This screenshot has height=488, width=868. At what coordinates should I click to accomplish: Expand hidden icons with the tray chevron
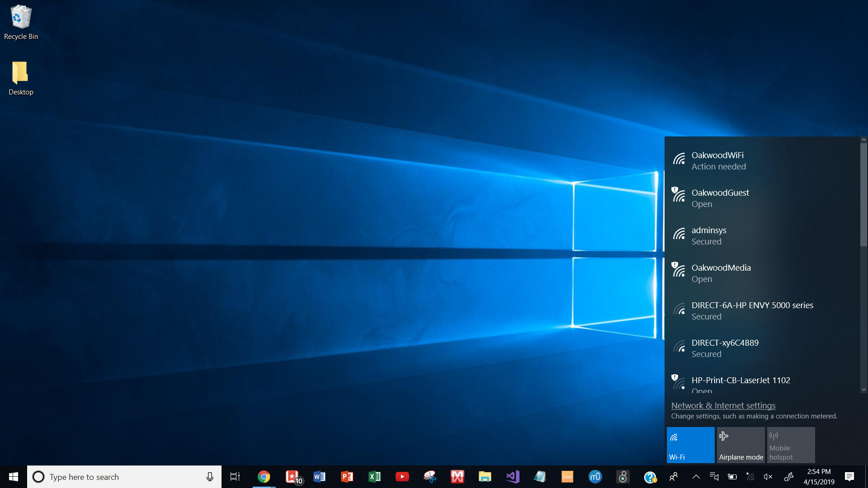[x=696, y=477]
